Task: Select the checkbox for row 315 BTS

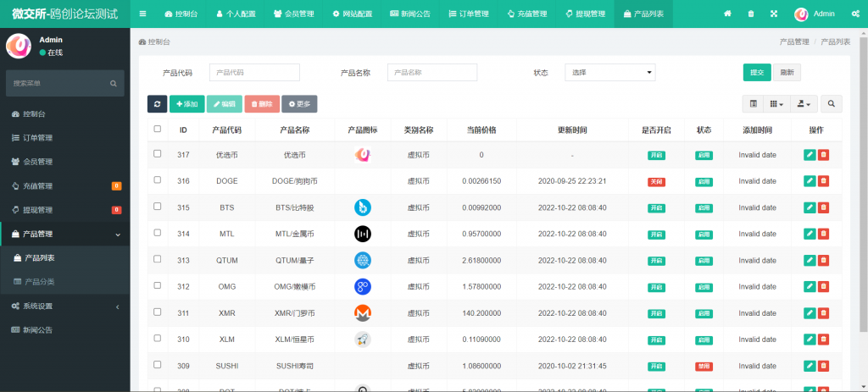Action: [157, 207]
